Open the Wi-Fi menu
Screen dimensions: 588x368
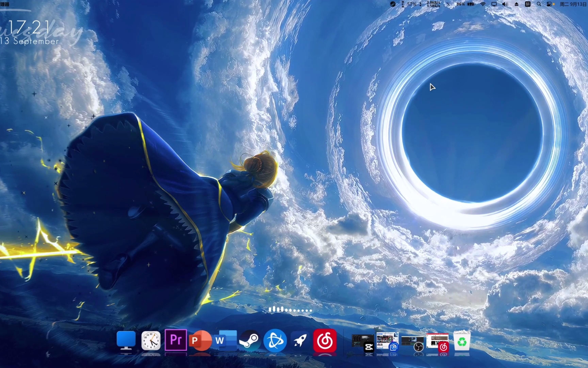point(483,4)
